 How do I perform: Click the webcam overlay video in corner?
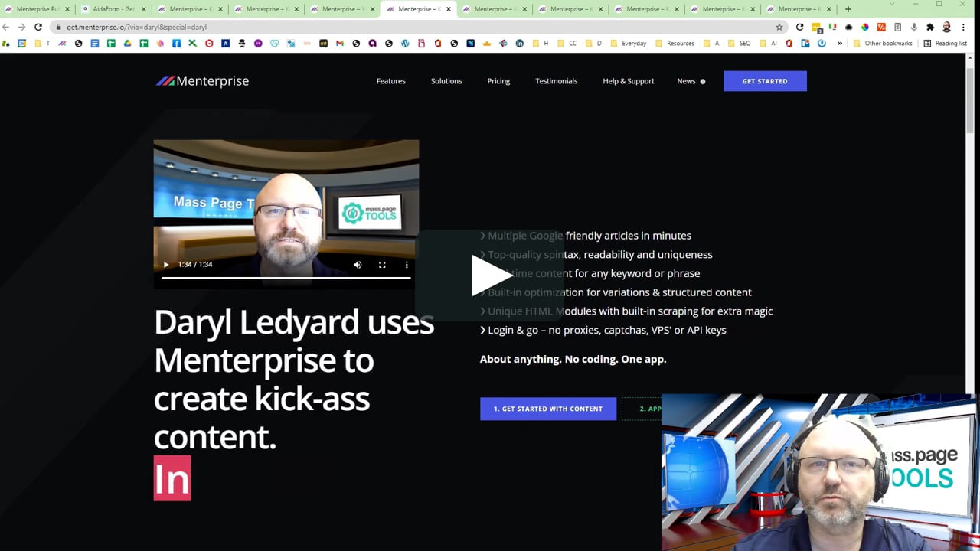[819, 472]
